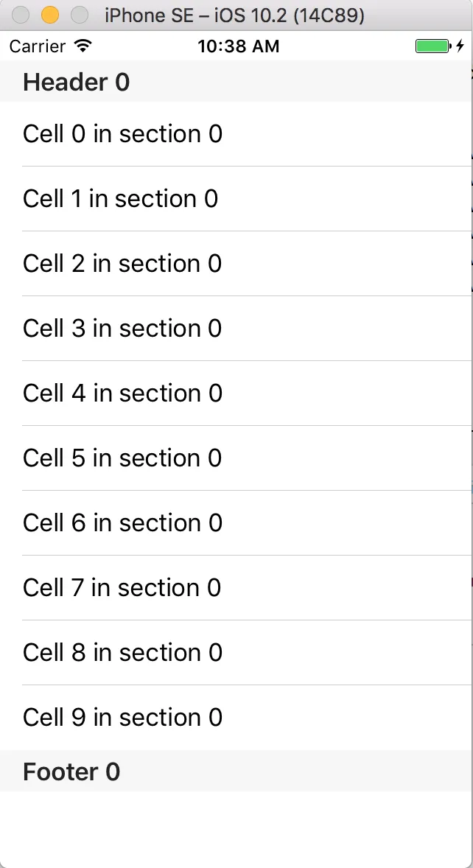
Task: Click the yellow minimize window button
Action: (50, 15)
